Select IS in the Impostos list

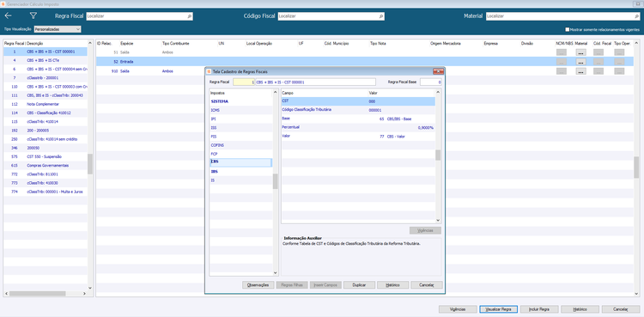point(240,180)
